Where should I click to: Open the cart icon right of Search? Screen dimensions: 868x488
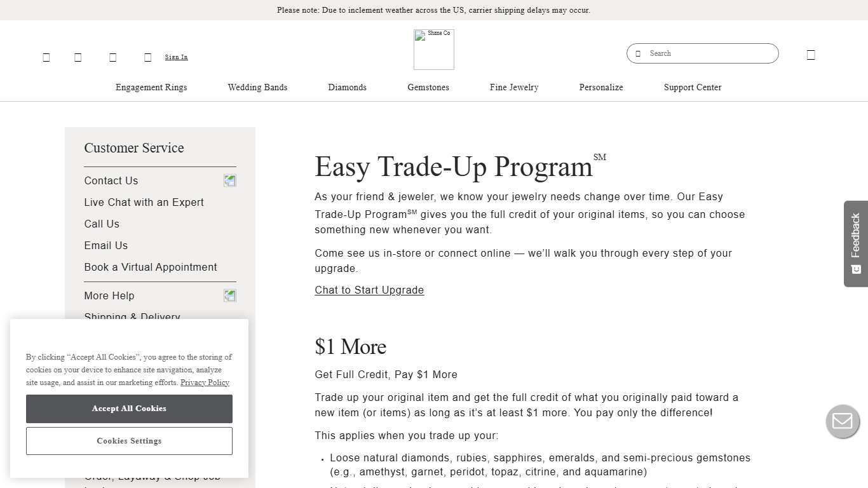click(810, 55)
